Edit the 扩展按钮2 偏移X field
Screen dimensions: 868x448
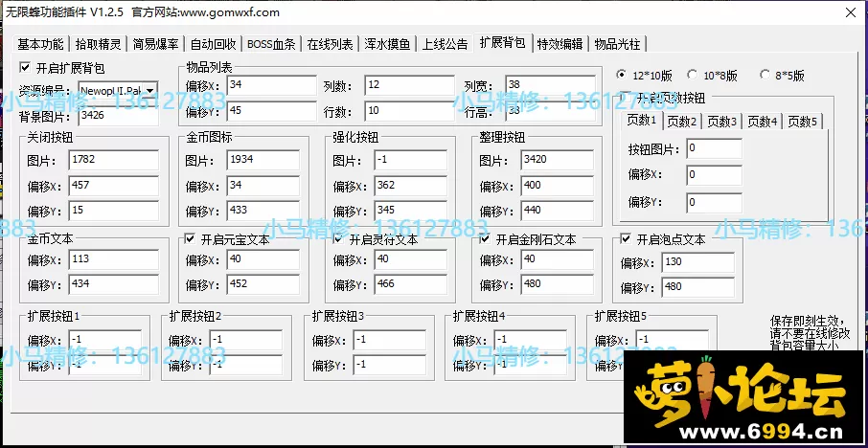[246, 340]
